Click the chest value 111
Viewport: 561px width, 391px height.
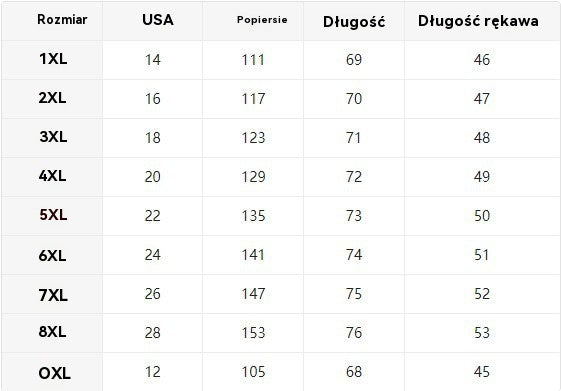point(253,59)
